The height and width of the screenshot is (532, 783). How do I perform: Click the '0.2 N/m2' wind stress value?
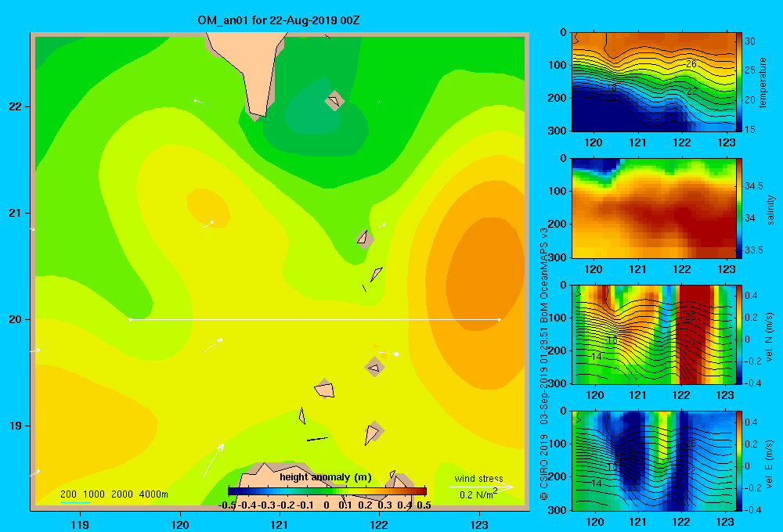coord(478,494)
